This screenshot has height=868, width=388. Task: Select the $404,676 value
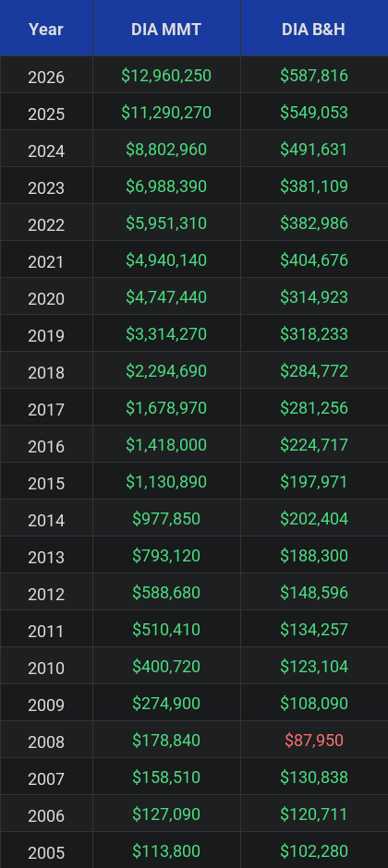click(314, 260)
